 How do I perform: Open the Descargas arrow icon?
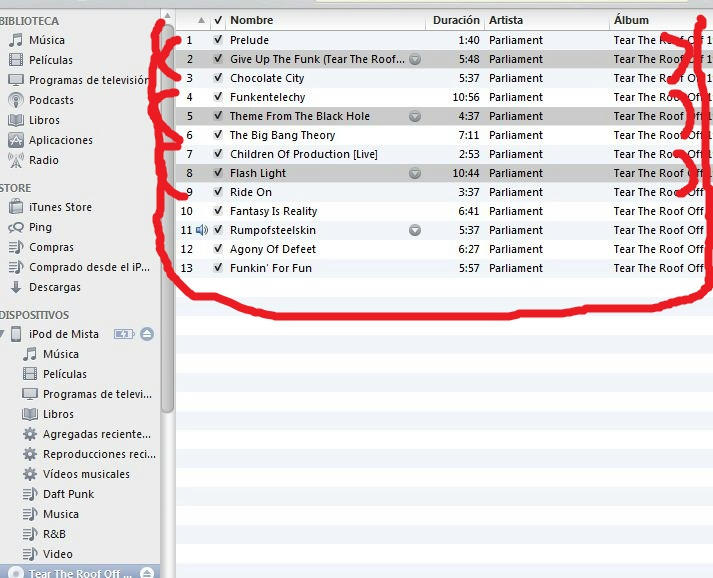[x=16, y=287]
